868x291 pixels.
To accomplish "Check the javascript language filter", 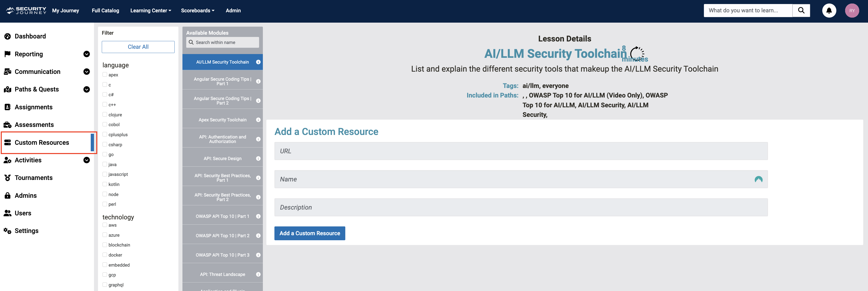I will [105, 174].
